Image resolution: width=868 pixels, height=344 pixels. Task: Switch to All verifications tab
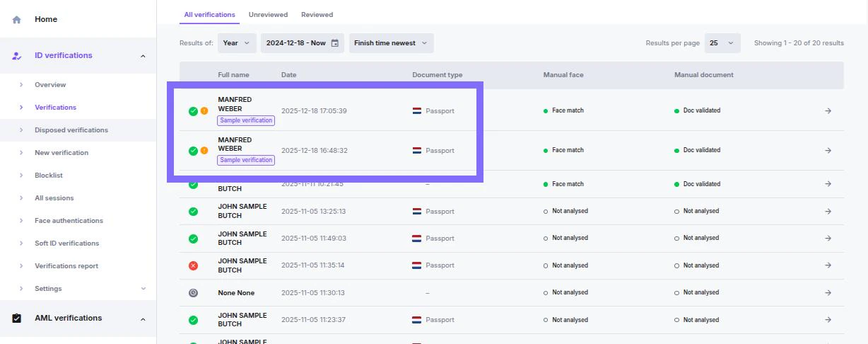(x=210, y=15)
